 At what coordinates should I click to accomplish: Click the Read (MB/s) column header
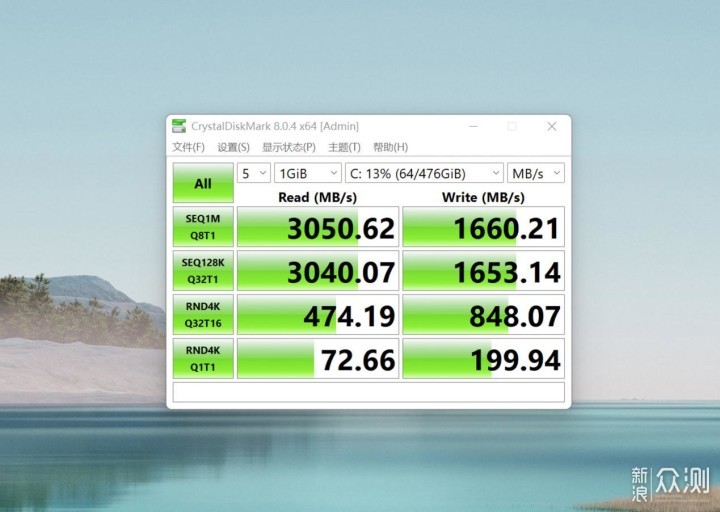click(317, 197)
